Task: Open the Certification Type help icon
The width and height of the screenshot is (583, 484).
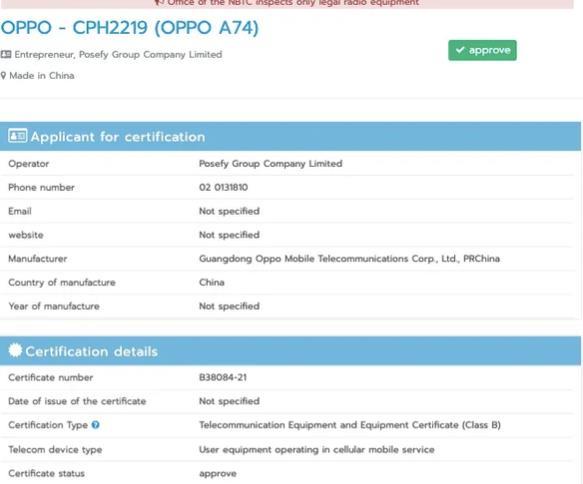Action: [x=96, y=425]
